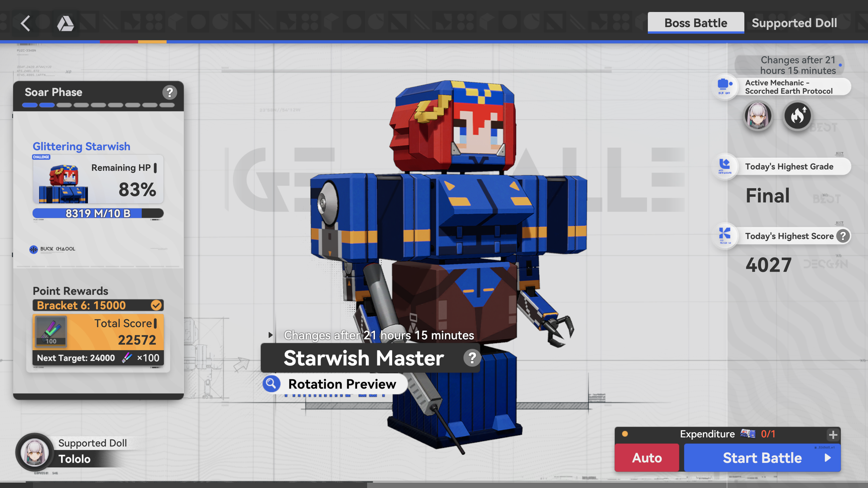This screenshot has height=488, width=868.
Task: Click the Rotation Preview magnifier icon
Action: coord(271,384)
